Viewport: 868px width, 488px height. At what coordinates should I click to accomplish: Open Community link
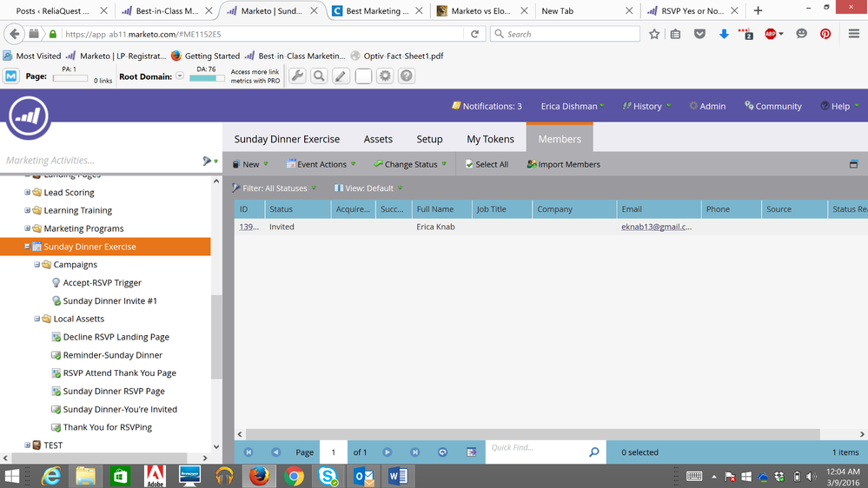coord(773,106)
